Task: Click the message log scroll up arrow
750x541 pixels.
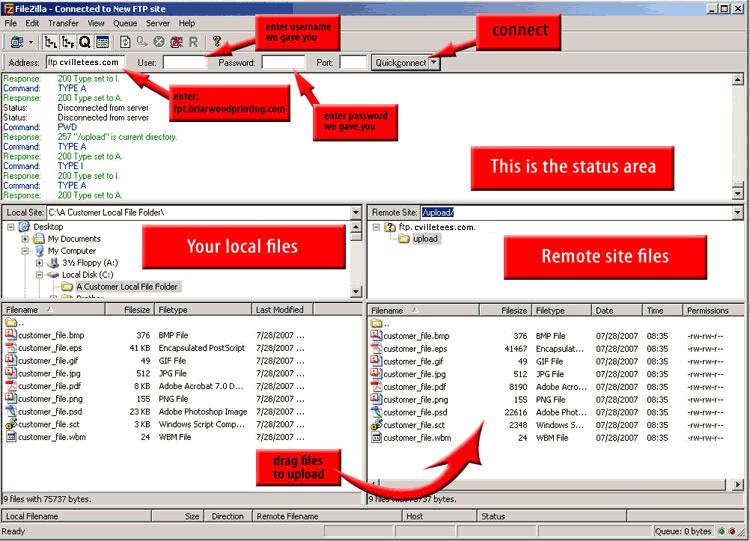Action: (738, 79)
